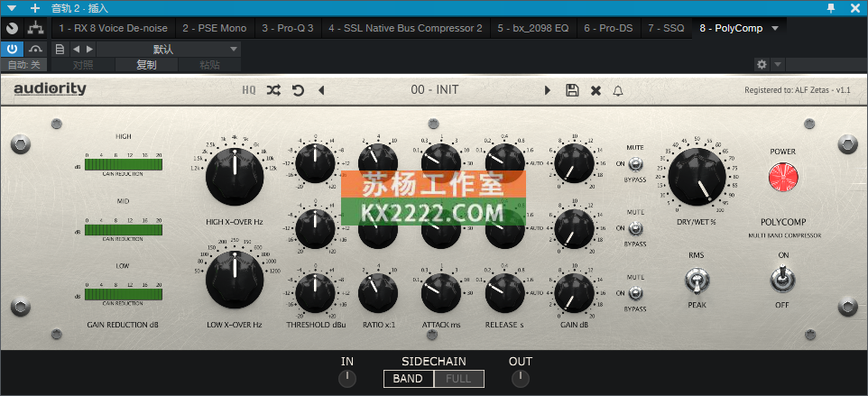Flip the ON/OFF power toggle switch

pos(783,280)
